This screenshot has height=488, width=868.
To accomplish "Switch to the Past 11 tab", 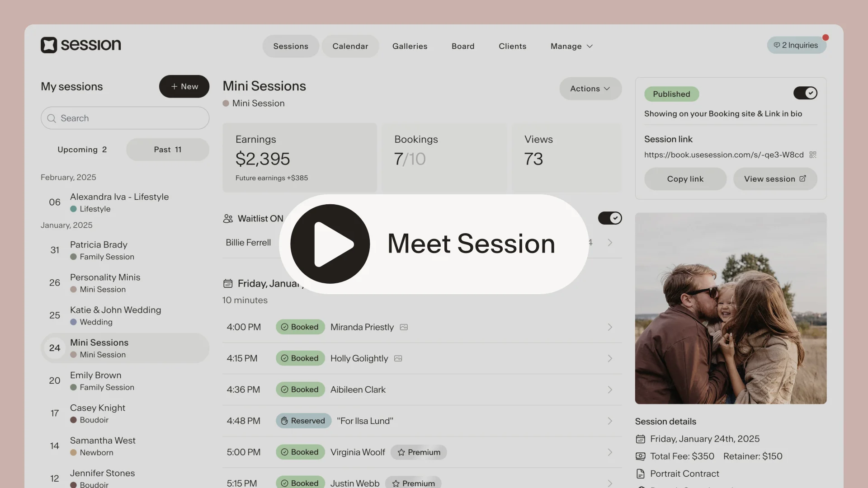I will click(167, 150).
